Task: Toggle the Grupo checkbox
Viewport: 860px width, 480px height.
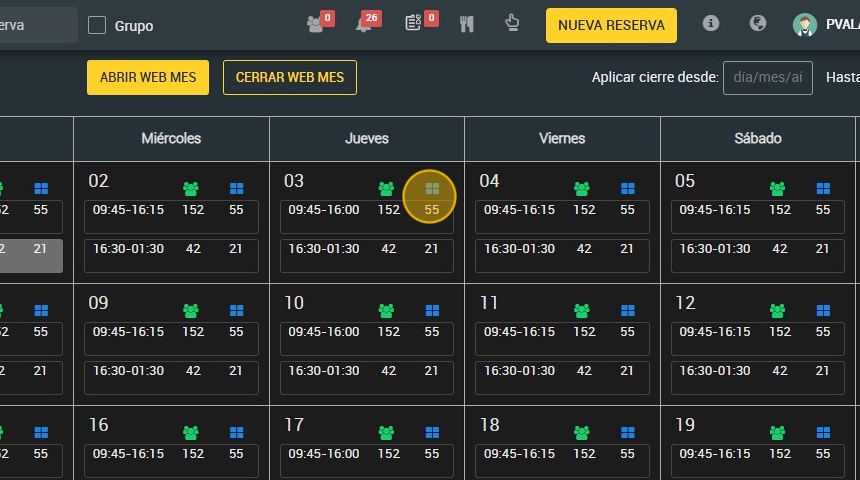Action: [97, 25]
